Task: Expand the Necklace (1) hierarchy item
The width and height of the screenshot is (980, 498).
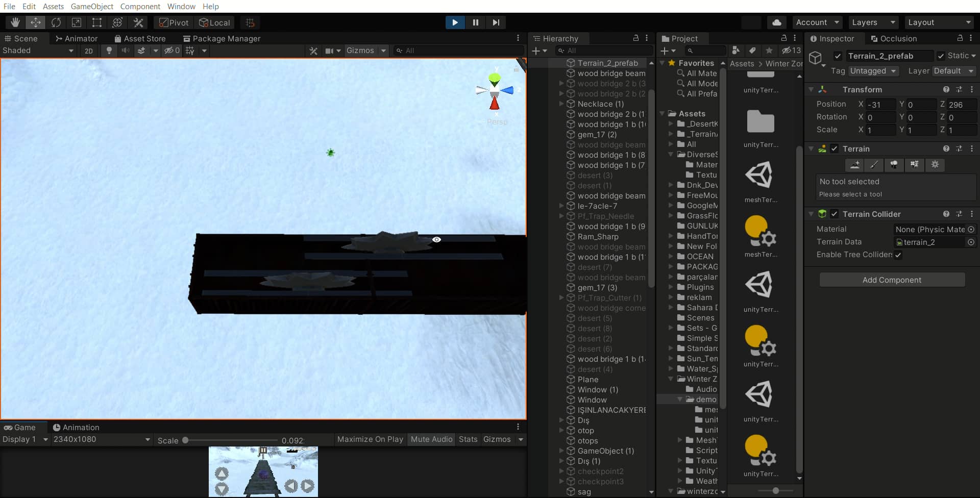Action: pos(561,104)
